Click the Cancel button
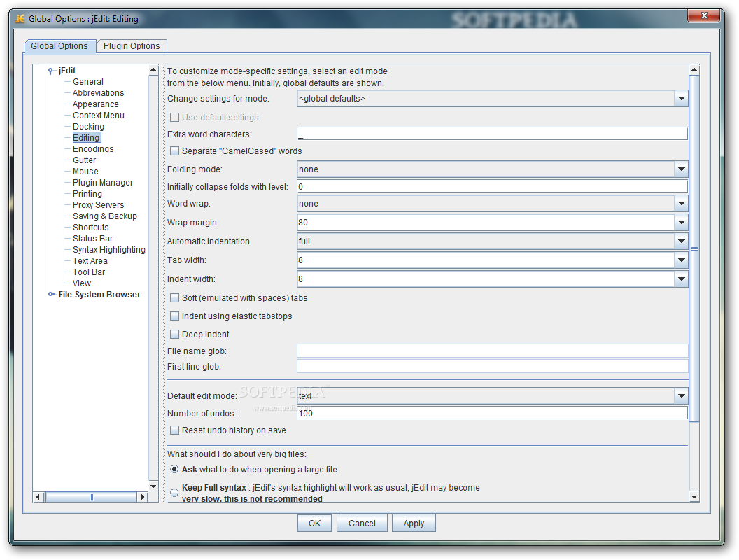 pos(362,523)
